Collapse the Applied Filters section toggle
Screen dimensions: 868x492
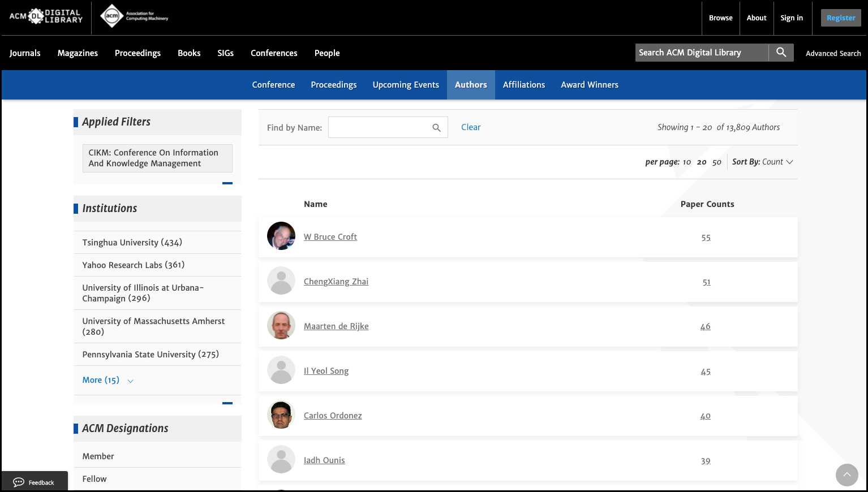point(227,183)
